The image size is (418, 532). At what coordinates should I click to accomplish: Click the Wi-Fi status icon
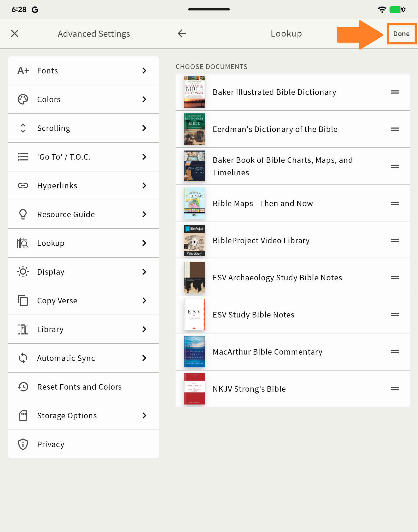tap(382, 10)
